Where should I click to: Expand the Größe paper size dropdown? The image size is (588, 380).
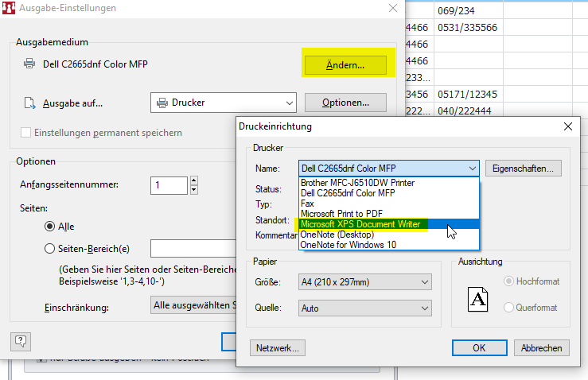click(x=364, y=282)
